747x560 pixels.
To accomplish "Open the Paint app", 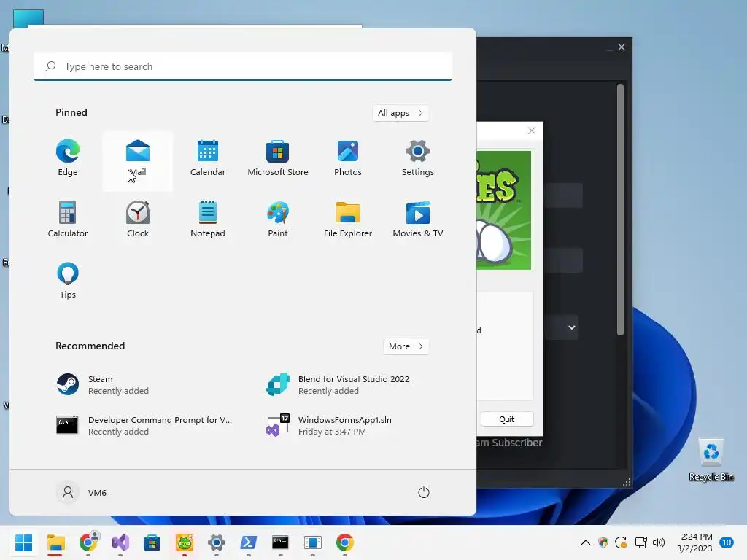I will coord(278,219).
